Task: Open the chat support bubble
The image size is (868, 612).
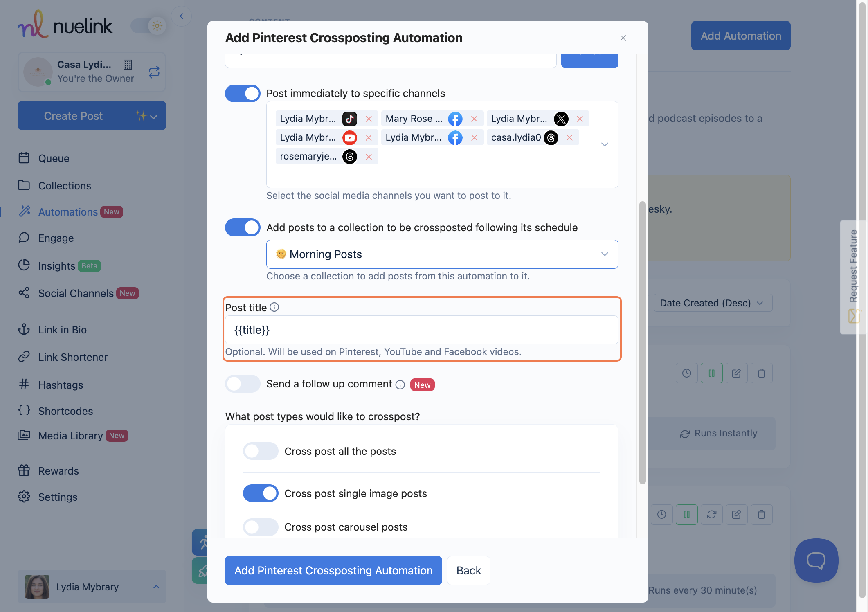Action: click(x=816, y=560)
